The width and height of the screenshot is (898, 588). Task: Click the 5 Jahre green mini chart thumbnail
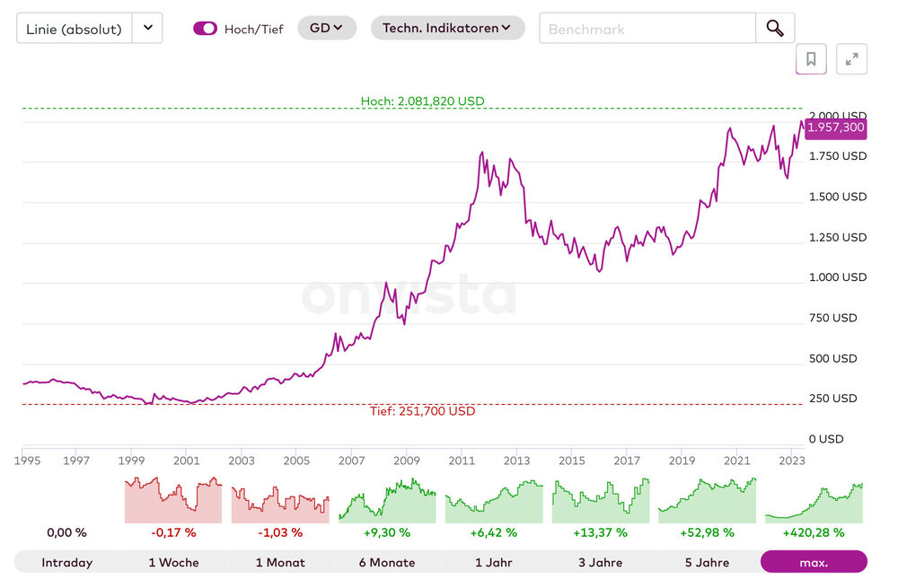tap(707, 499)
